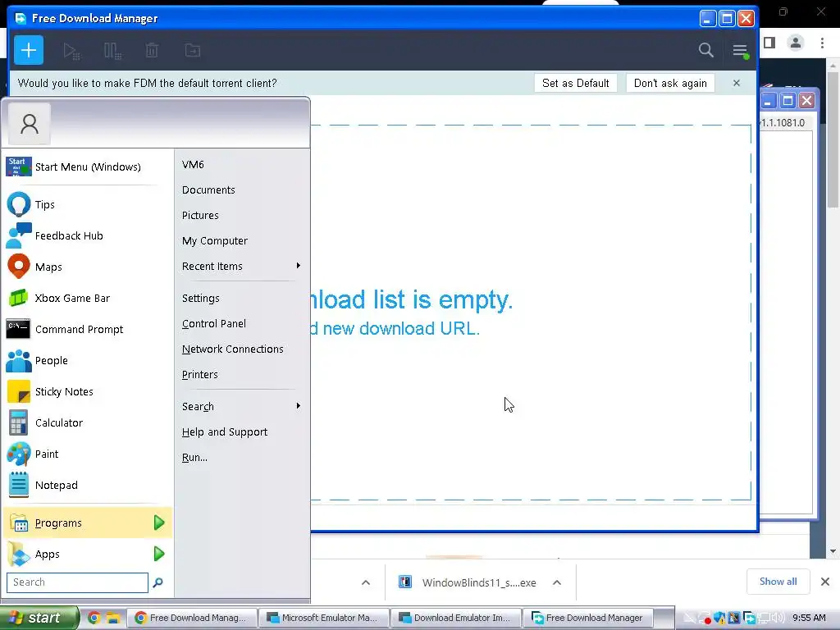This screenshot has width=840, height=630.
Task: Open the search magnifier in FDM toolbar
Action: click(706, 50)
